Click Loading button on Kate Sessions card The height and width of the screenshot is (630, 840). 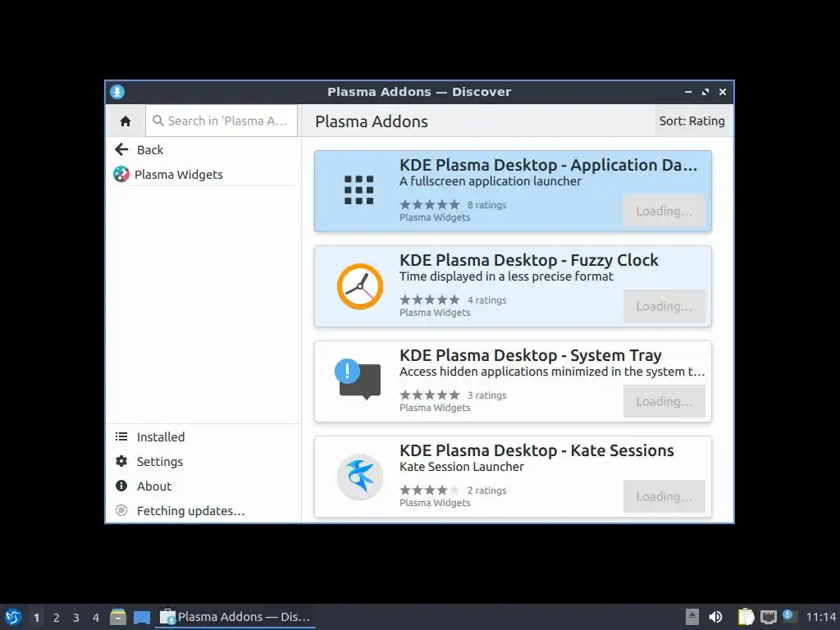click(x=664, y=496)
